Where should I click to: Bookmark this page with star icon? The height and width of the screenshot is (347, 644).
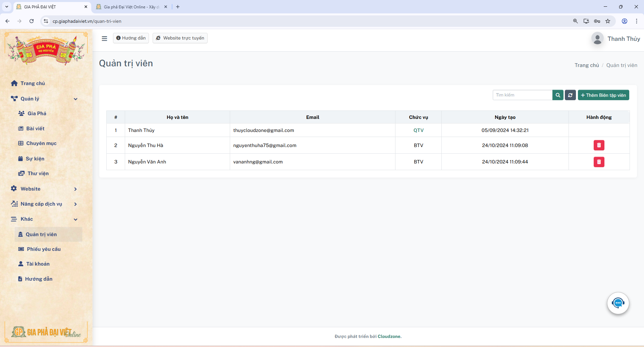[x=608, y=21]
